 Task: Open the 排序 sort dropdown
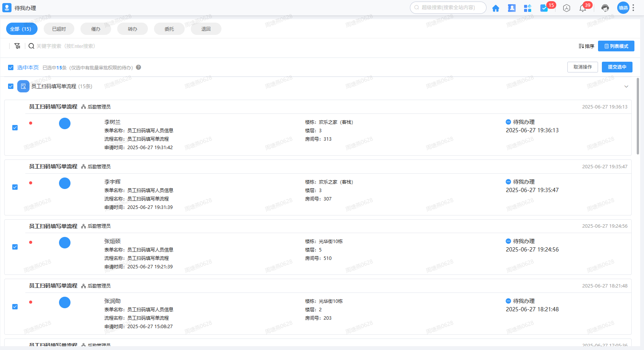[586, 46]
